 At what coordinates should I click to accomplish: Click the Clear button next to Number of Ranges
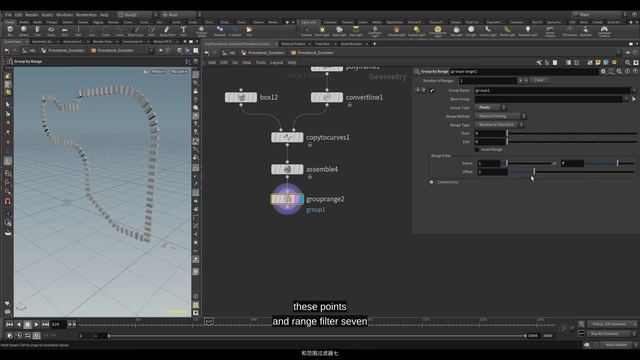click(x=539, y=80)
